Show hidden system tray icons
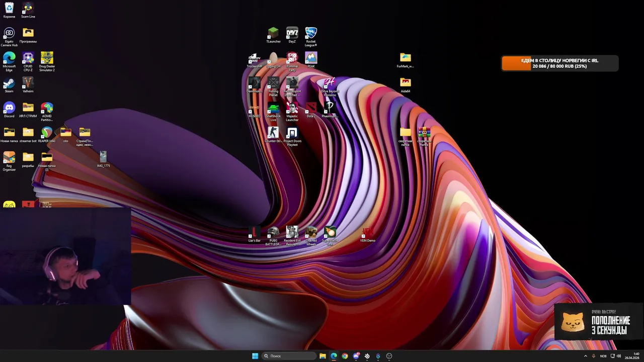Image resolution: width=644 pixels, height=362 pixels. [585, 356]
